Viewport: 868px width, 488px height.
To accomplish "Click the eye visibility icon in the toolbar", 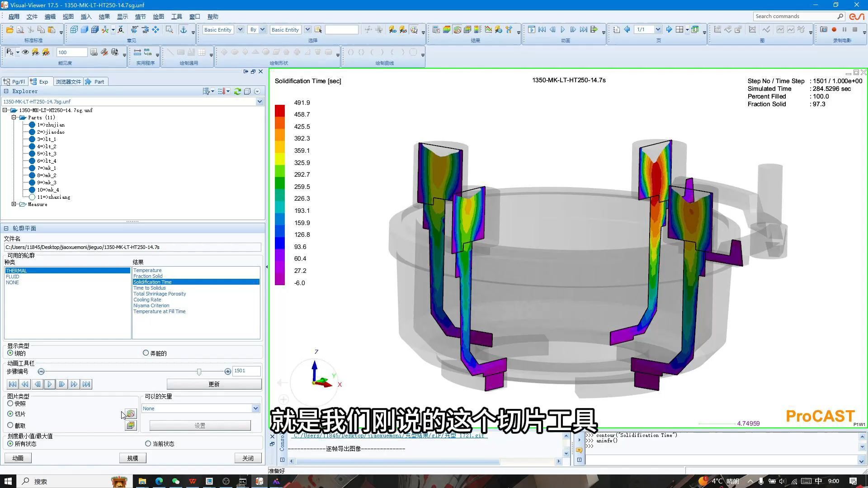I will pyautogui.click(x=25, y=52).
